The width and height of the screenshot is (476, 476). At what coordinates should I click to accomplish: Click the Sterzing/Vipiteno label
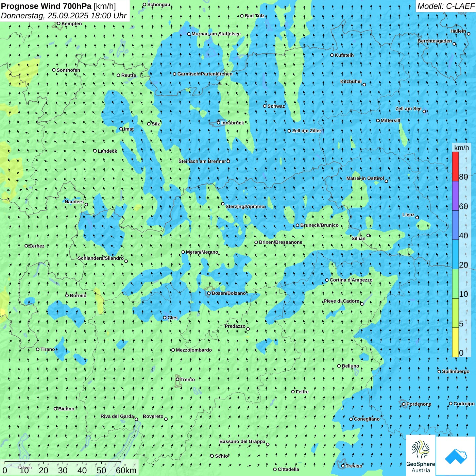[x=245, y=206]
